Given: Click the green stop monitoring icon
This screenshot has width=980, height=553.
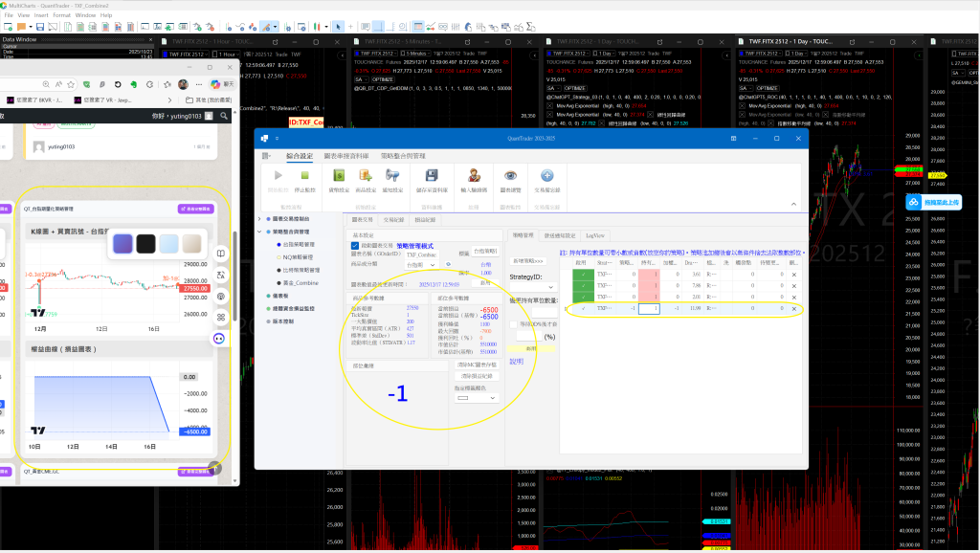Looking at the screenshot, I should coord(305,176).
